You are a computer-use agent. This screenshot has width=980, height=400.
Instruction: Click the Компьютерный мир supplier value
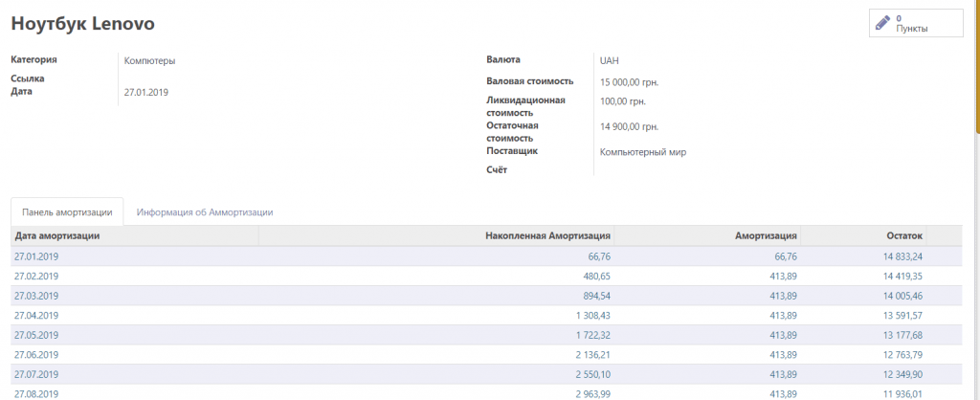pyautogui.click(x=643, y=152)
